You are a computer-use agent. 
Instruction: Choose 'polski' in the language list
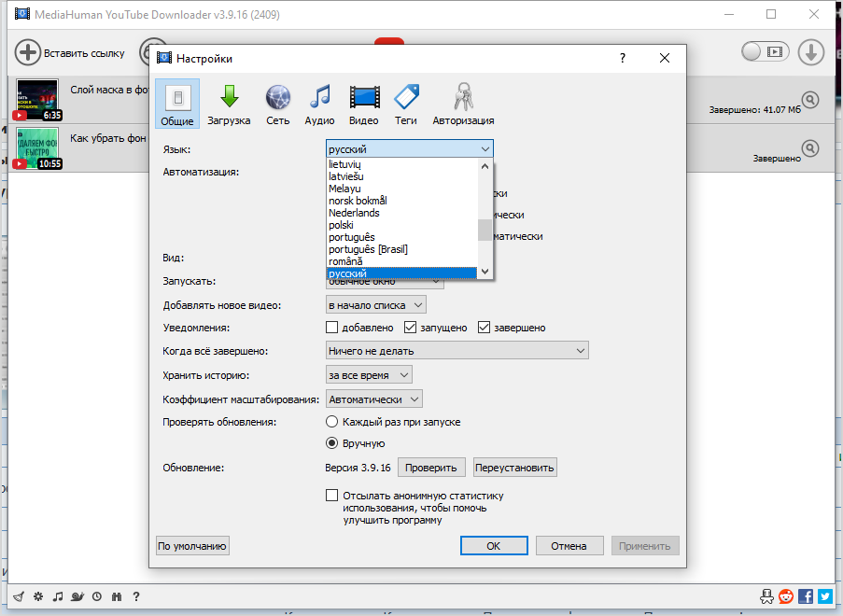click(x=341, y=225)
